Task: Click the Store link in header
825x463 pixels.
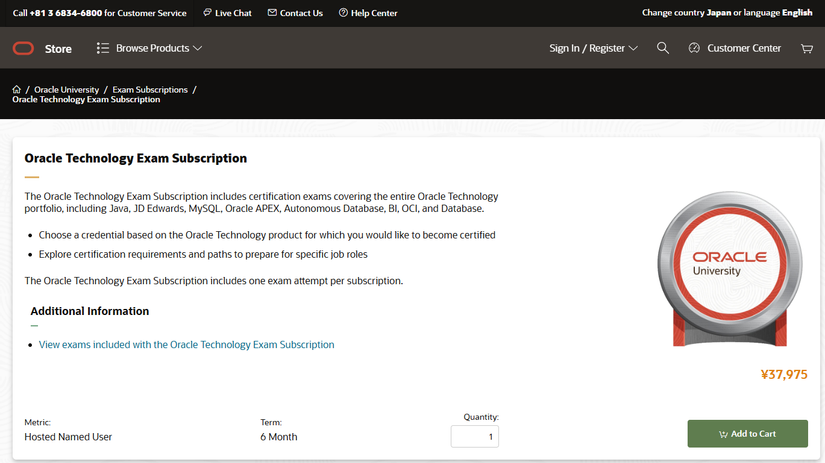Action: click(58, 48)
